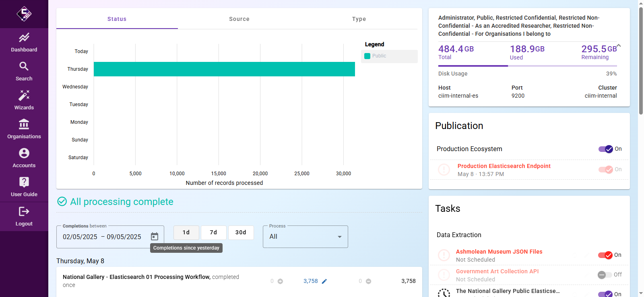Open the Search page icon
The height and width of the screenshot is (297, 644).
(x=24, y=66)
